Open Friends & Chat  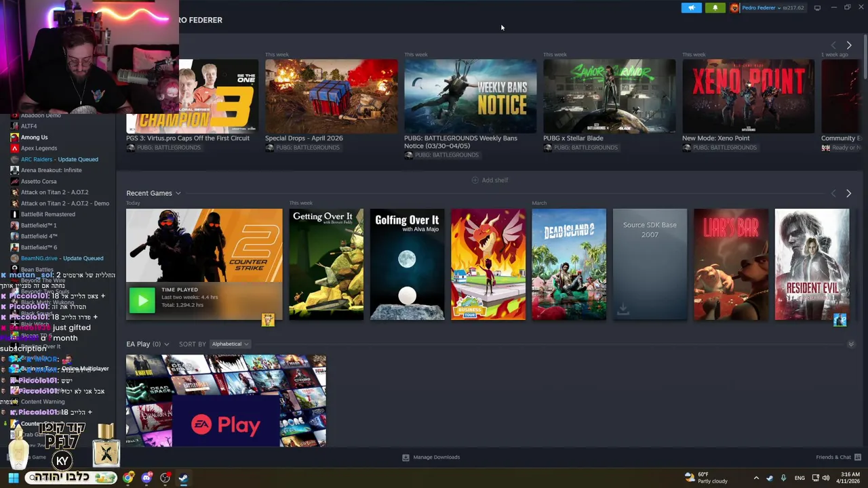(833, 457)
